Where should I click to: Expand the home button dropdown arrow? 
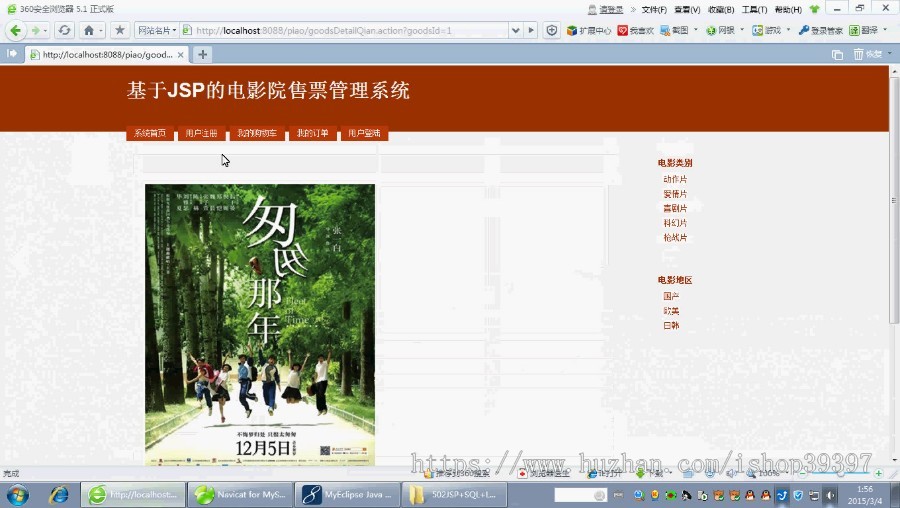[x=100, y=30]
